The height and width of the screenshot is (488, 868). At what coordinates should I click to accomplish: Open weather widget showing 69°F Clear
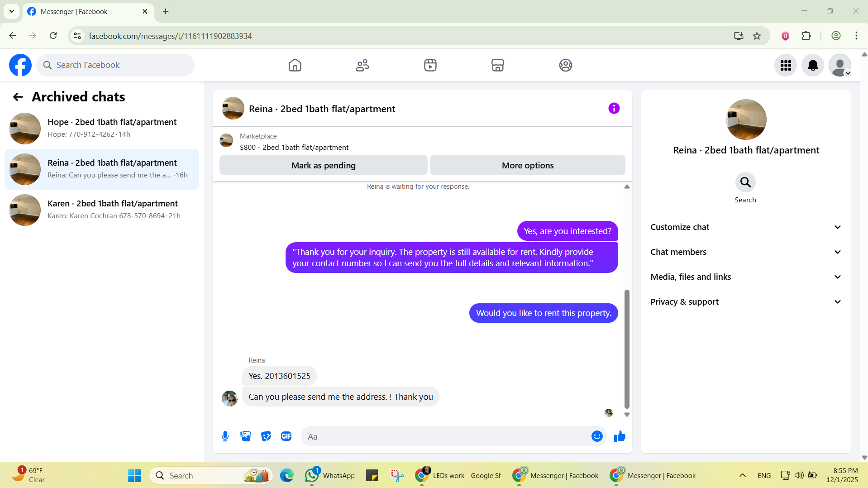[x=28, y=475]
